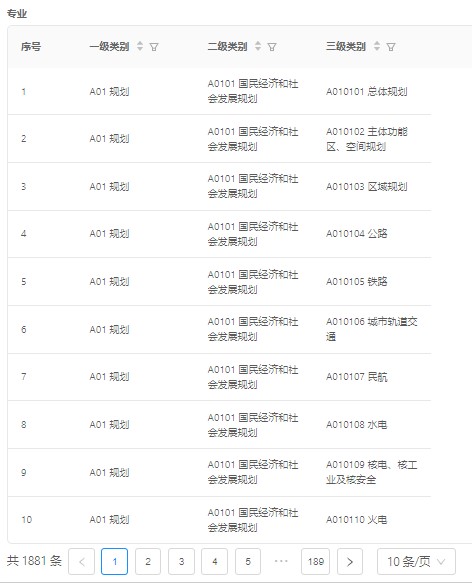Open the filter for 一级类别 column
This screenshot has width=472, height=587.
[x=154, y=47]
